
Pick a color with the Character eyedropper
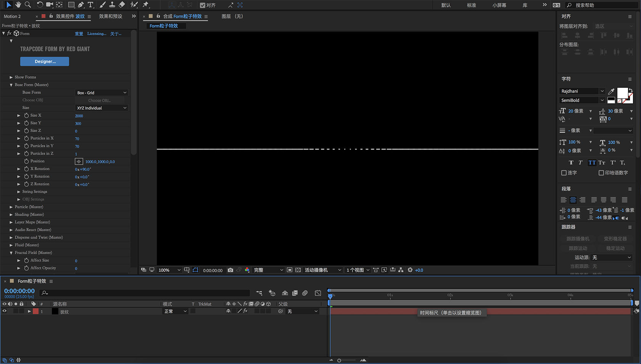611,91
